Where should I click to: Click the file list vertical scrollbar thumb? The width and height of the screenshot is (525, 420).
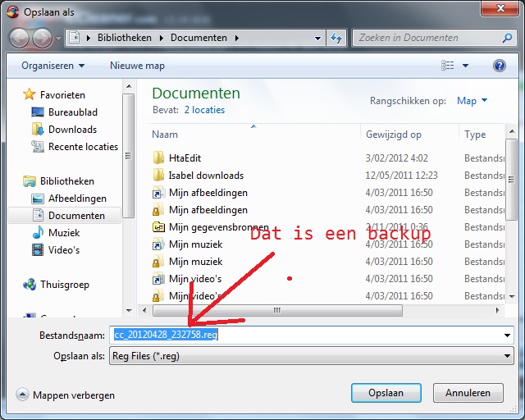(x=511, y=180)
